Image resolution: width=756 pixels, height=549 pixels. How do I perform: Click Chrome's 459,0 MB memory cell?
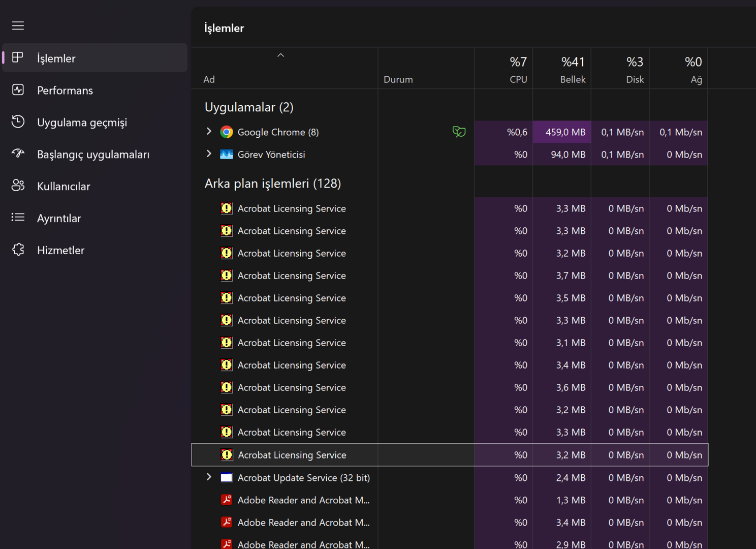tap(562, 132)
